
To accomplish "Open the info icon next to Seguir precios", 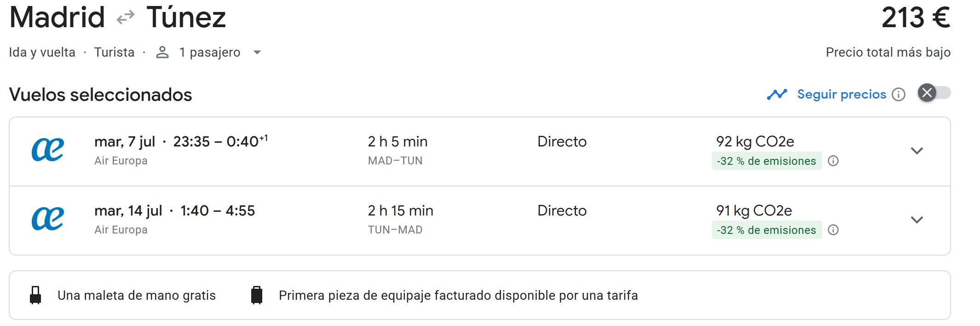I will pyautogui.click(x=899, y=94).
